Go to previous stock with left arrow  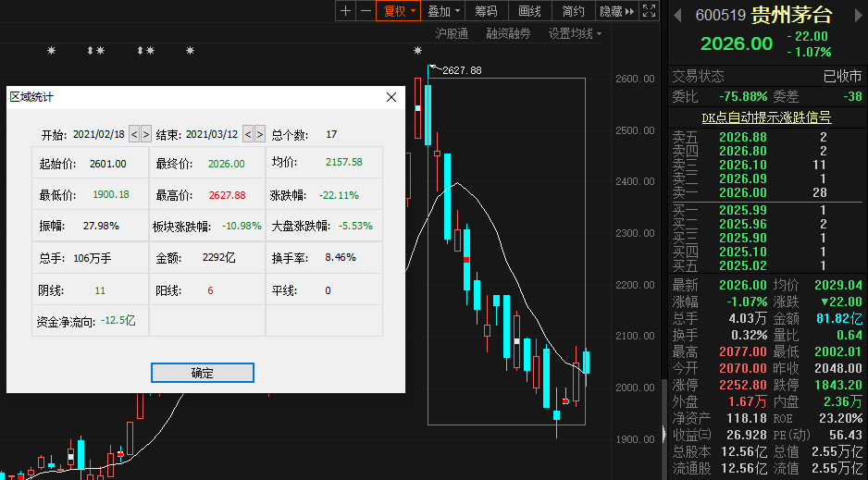click(x=679, y=15)
